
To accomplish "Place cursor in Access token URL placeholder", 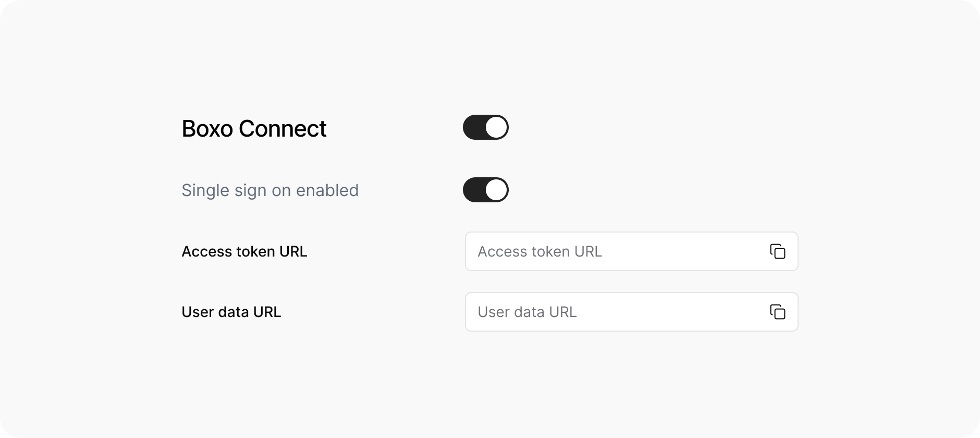I will pos(540,251).
